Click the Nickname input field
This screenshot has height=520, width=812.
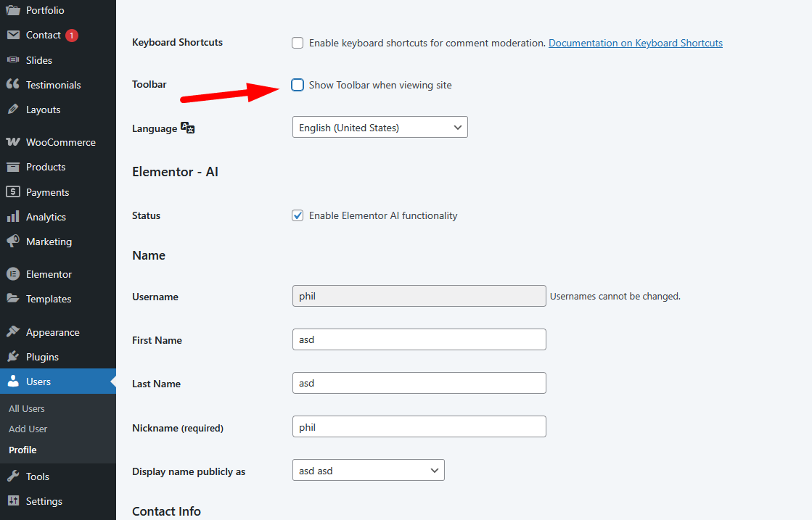[x=419, y=426]
